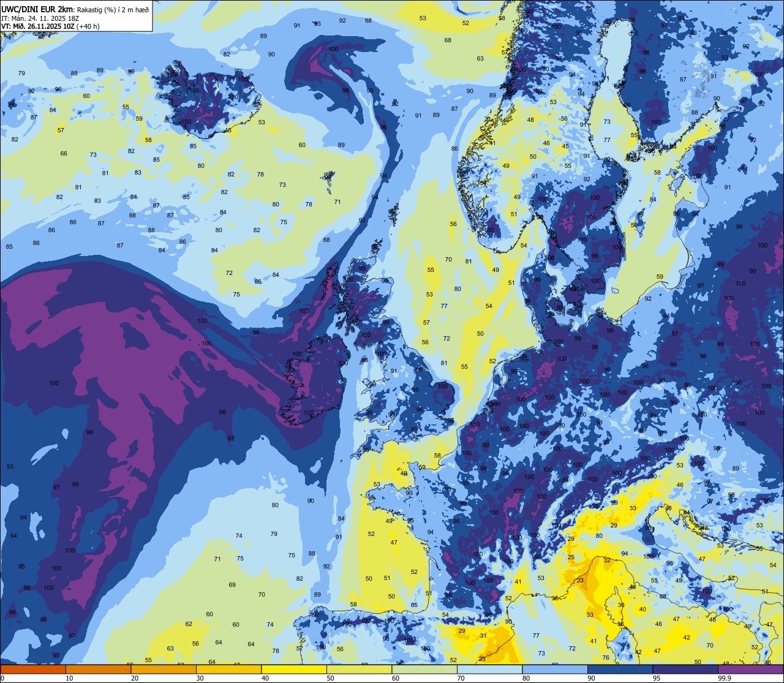Click the pale blue 70–80 legend swatch

pyautogui.click(x=489, y=670)
